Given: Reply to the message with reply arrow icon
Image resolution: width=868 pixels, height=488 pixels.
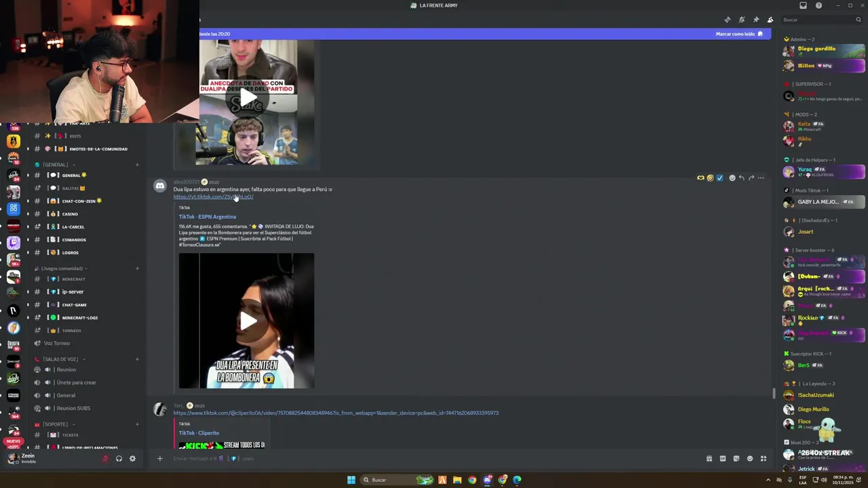Looking at the screenshot, I should pos(742,178).
